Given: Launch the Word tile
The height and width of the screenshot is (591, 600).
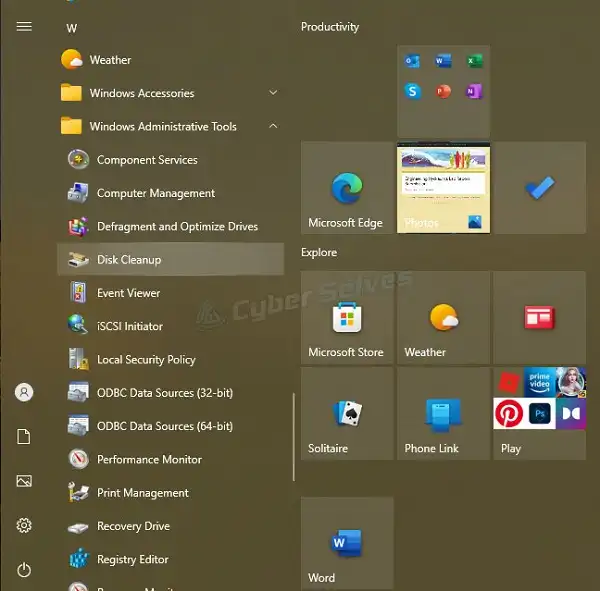Looking at the screenshot, I should click(347, 544).
